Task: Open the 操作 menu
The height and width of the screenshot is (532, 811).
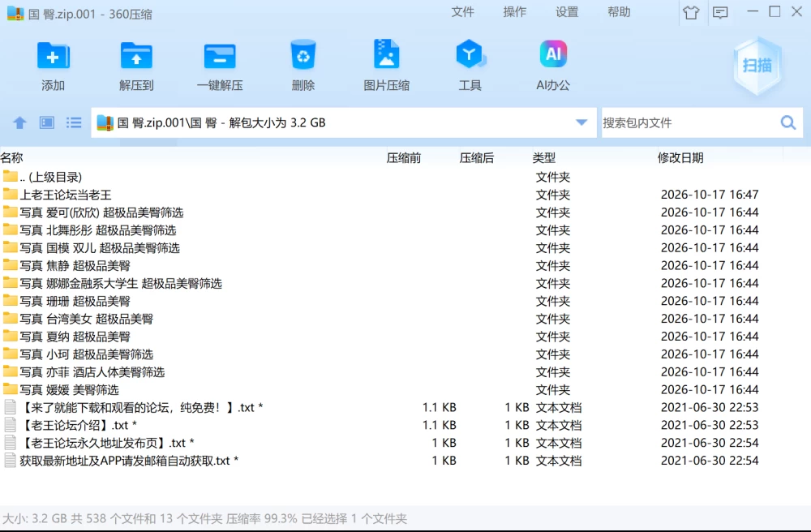Action: point(515,12)
